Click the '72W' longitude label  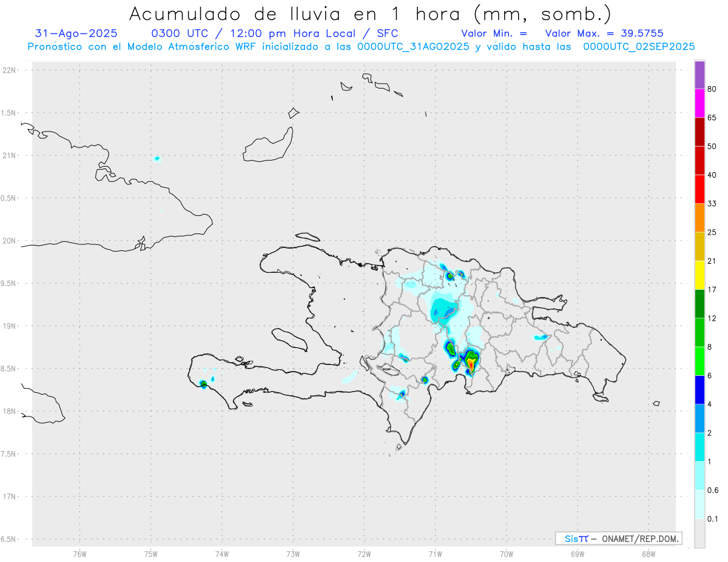point(364,554)
